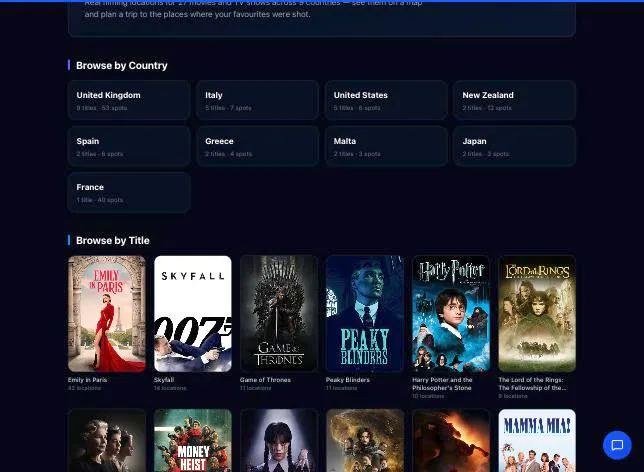The width and height of the screenshot is (644, 472).
Task: Open the golden sand-toned group poster
Action: point(365,440)
